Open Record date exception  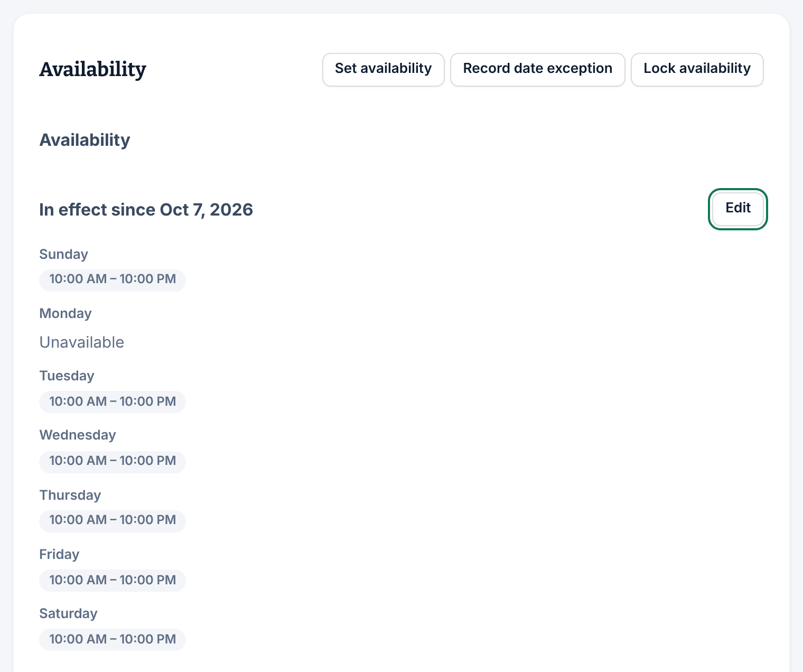point(537,69)
